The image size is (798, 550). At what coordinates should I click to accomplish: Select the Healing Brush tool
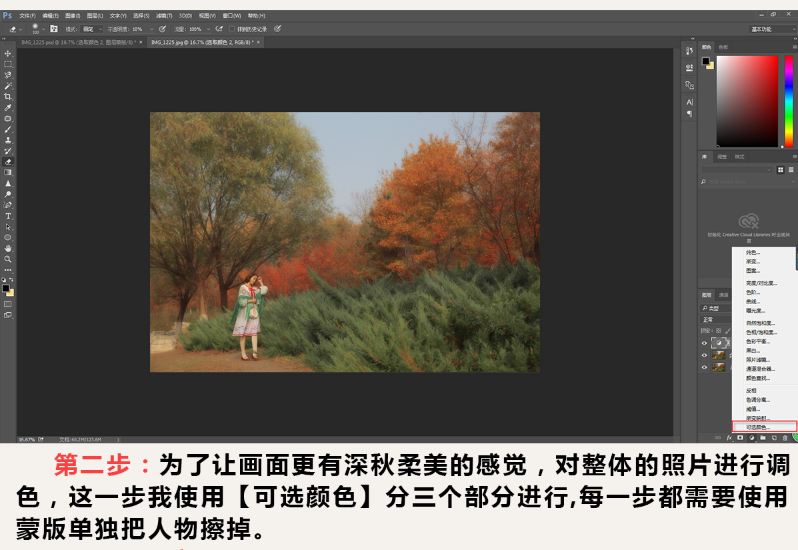click(8, 119)
